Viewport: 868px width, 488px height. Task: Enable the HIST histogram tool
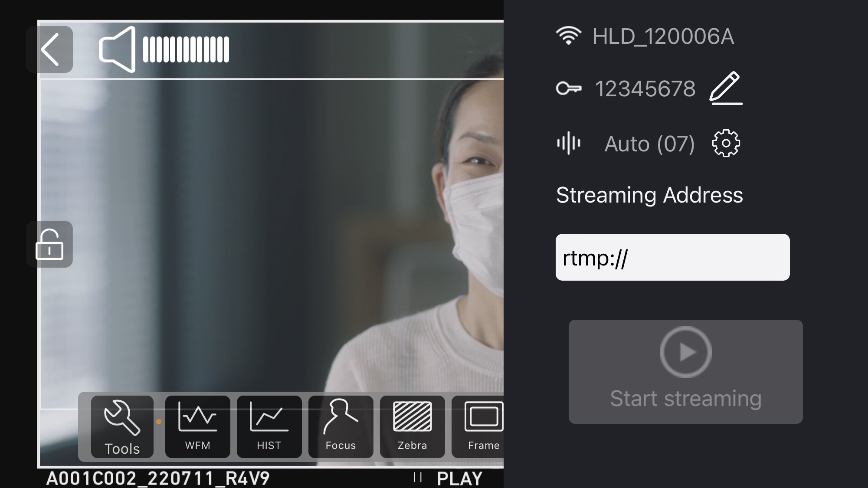pyautogui.click(x=269, y=427)
